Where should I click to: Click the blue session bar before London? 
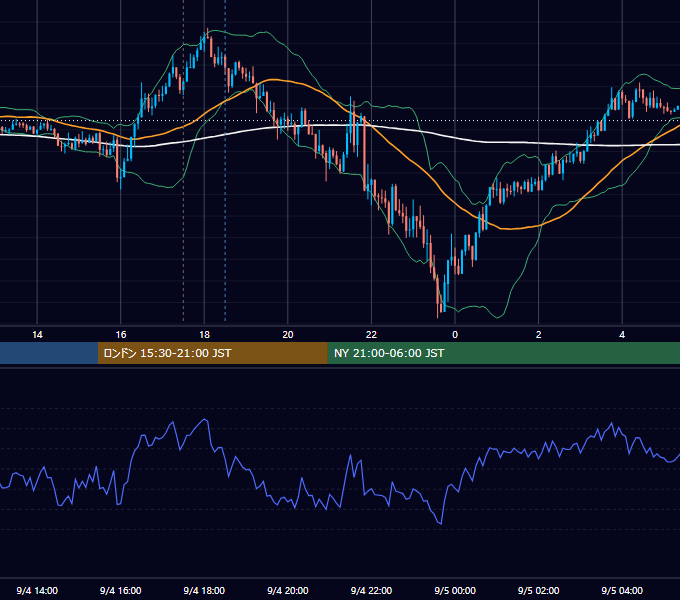pyautogui.click(x=49, y=353)
